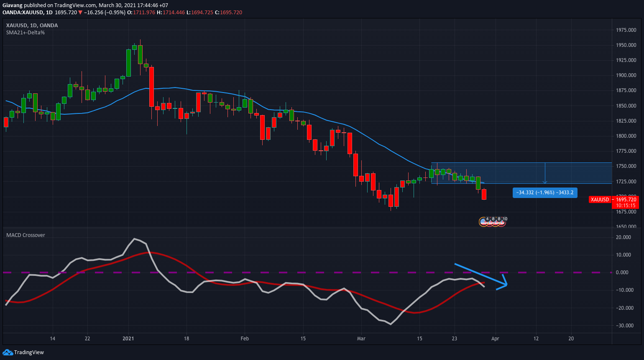Click the 1695.720 current price label on axis
This screenshot has height=360, width=644.
(626, 200)
